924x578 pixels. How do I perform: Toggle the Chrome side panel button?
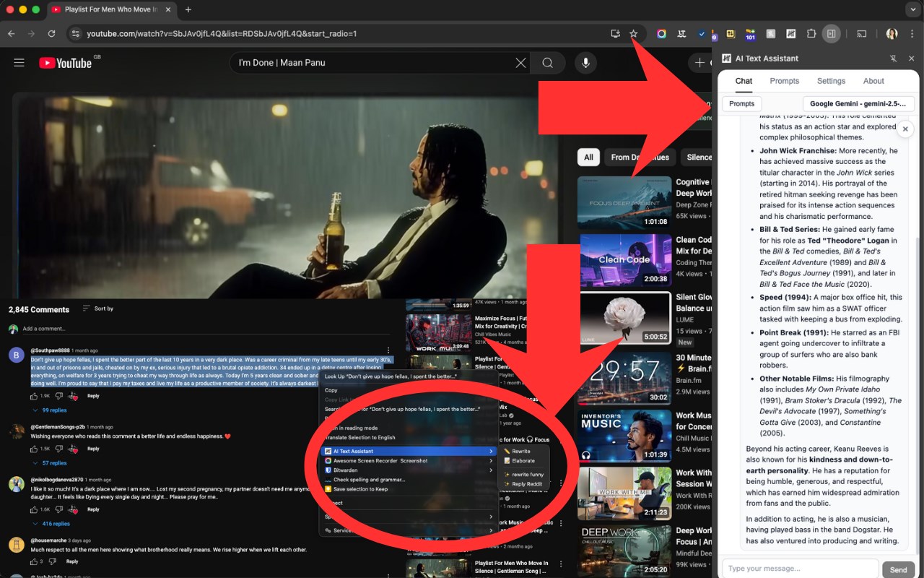[832, 34]
